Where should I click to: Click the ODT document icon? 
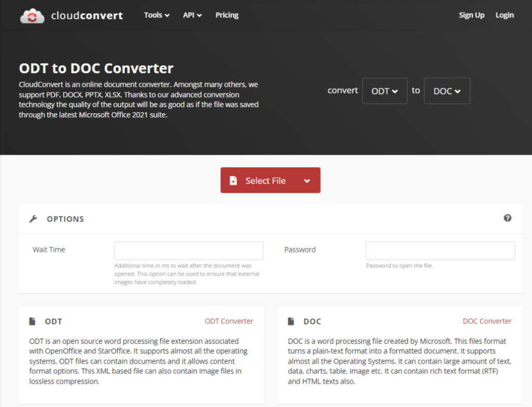point(32,321)
